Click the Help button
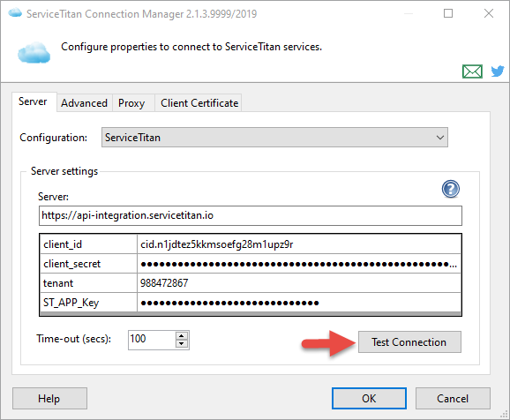Screen dimensions: 510x420 click(49, 398)
